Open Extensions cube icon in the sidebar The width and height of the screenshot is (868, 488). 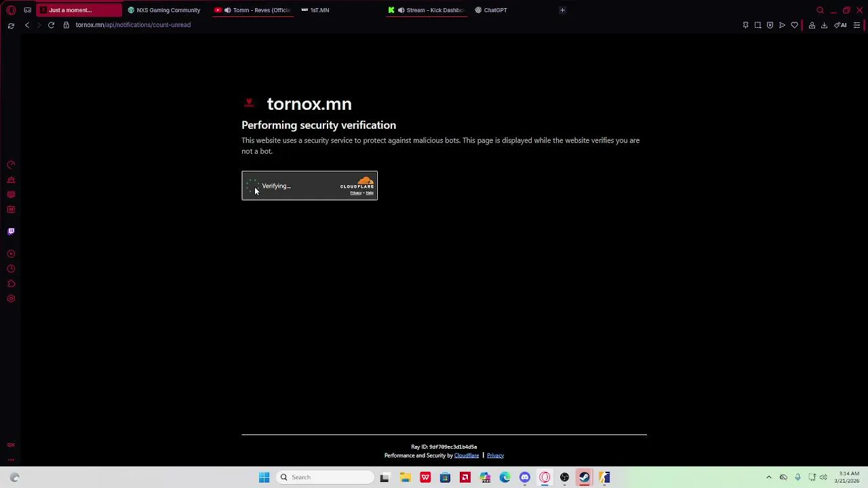[11, 284]
